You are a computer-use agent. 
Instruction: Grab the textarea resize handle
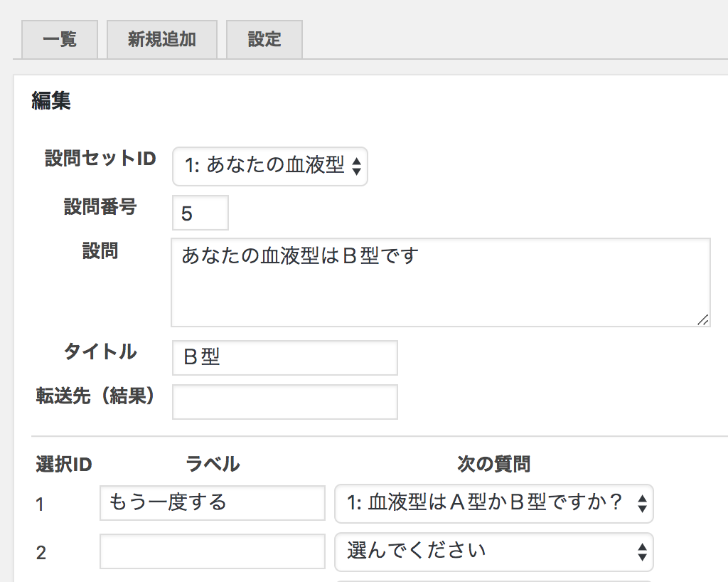703,319
